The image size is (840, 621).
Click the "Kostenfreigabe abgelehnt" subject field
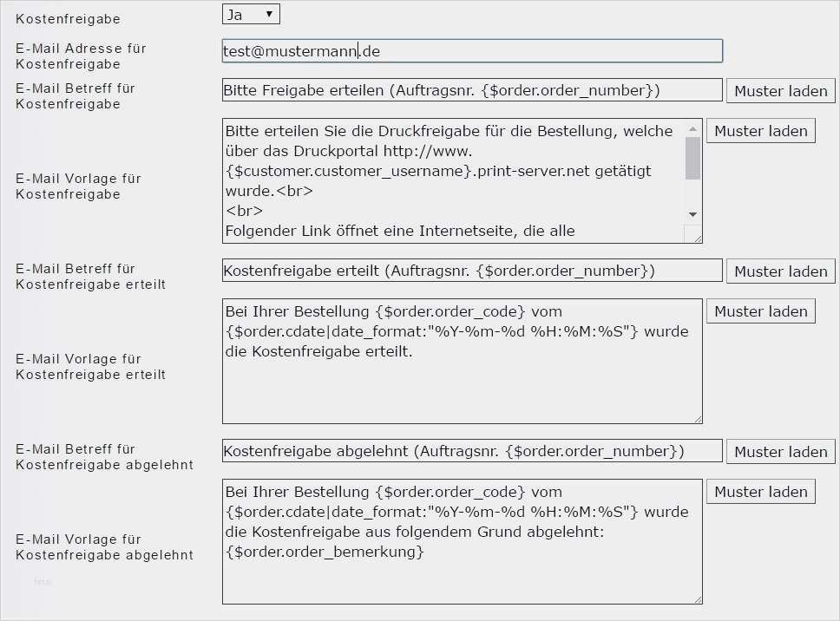pos(472,450)
